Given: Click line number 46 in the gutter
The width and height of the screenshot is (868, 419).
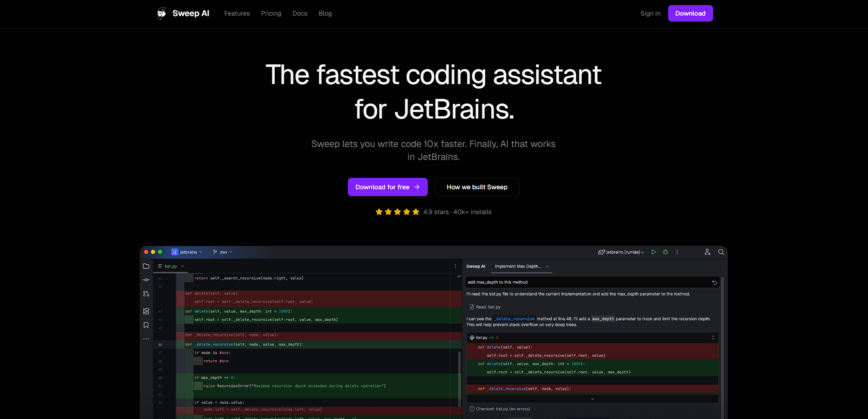Looking at the screenshot, I should (160, 345).
